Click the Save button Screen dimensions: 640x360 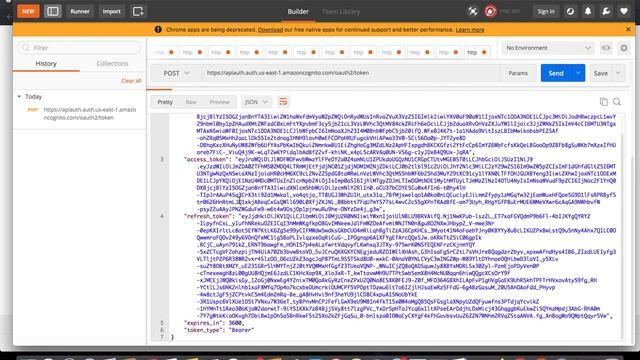pos(600,73)
